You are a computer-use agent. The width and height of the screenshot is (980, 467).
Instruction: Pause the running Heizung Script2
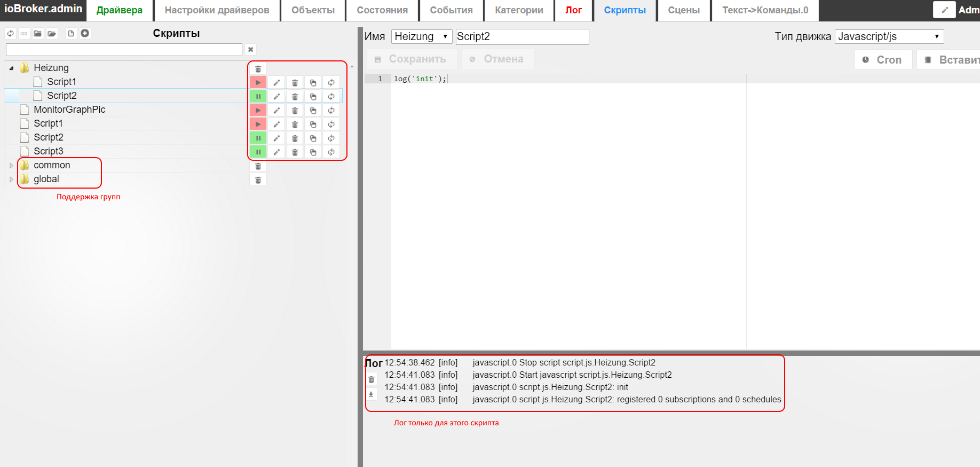pyautogui.click(x=258, y=97)
